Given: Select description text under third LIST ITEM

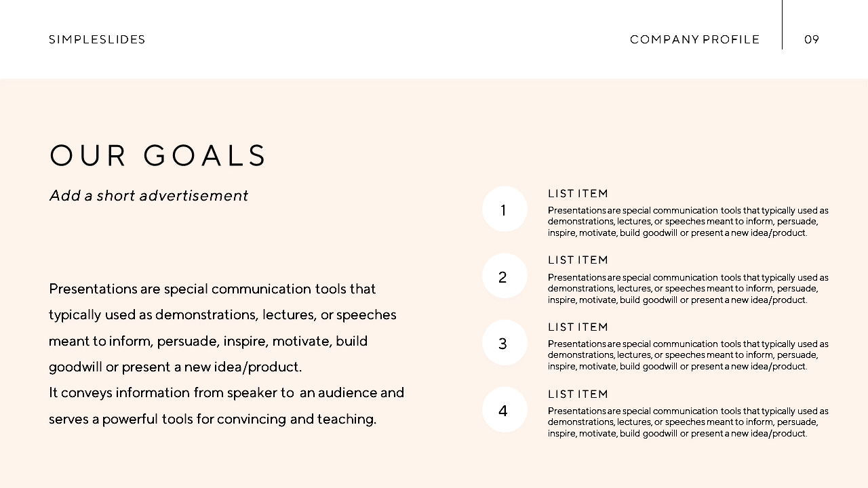Looking at the screenshot, I should point(688,355).
